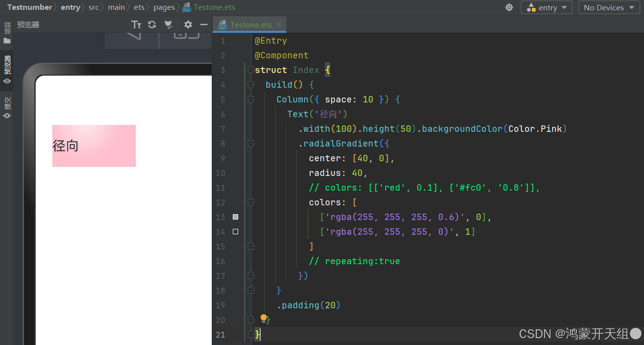
Task: Collapse the radialGradient fold on line 8
Action: pyautogui.click(x=251, y=144)
